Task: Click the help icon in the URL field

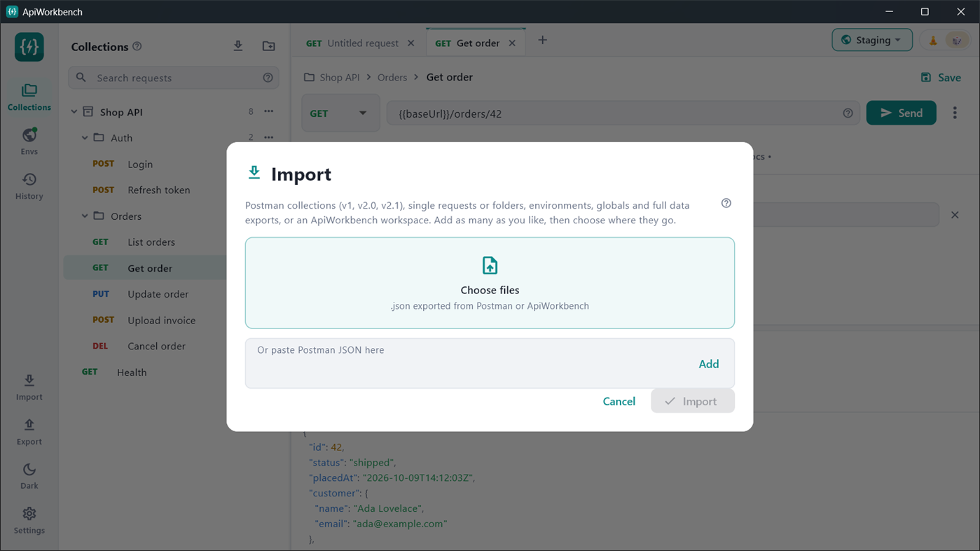Action: (x=848, y=113)
